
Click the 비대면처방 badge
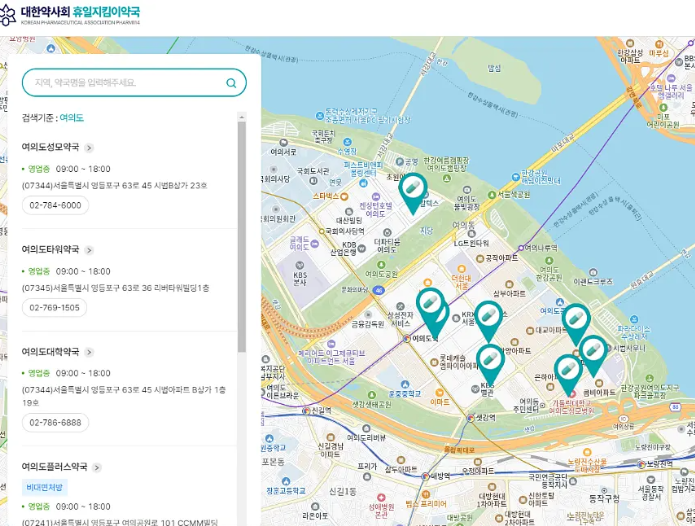click(44, 487)
